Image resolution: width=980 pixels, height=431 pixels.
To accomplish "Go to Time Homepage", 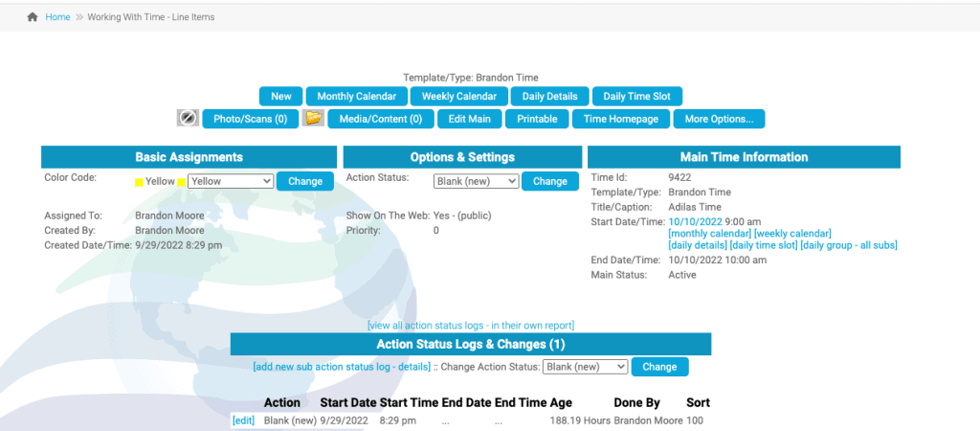I will tap(620, 119).
